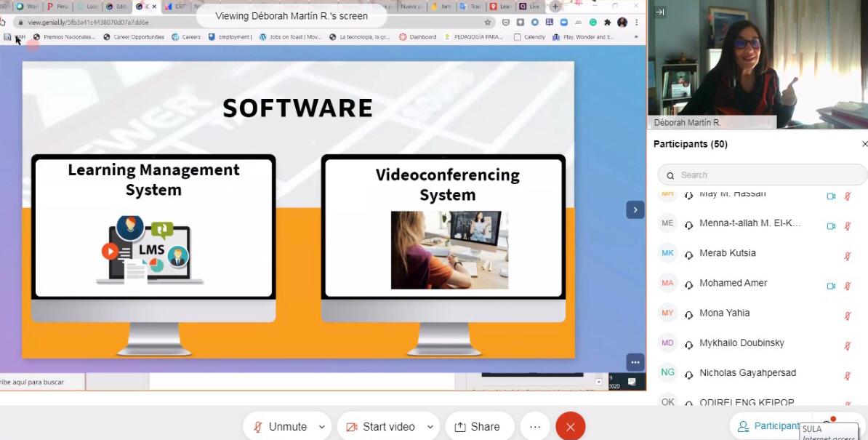Screen dimensions: 868x440
Task: Click the camera icon next to Menna-t-allah M. El-K
Action: tap(831, 226)
